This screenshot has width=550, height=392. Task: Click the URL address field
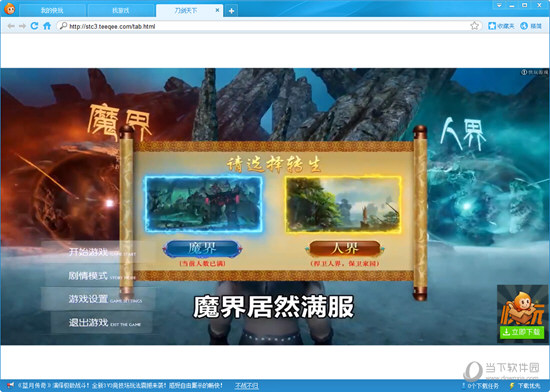click(267, 26)
